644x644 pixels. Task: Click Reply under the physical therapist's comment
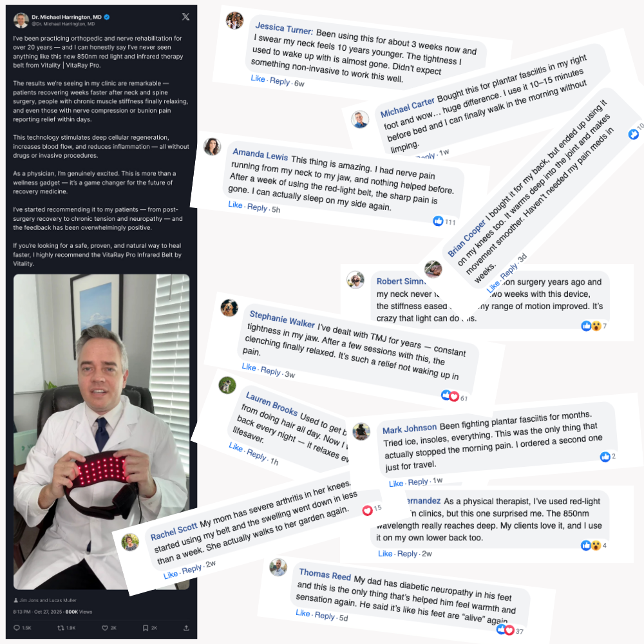click(408, 554)
